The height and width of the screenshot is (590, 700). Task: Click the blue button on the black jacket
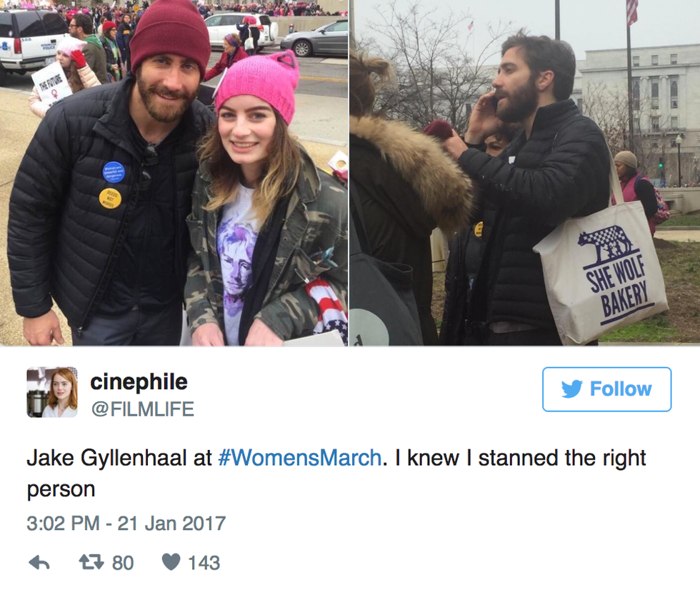point(113,171)
